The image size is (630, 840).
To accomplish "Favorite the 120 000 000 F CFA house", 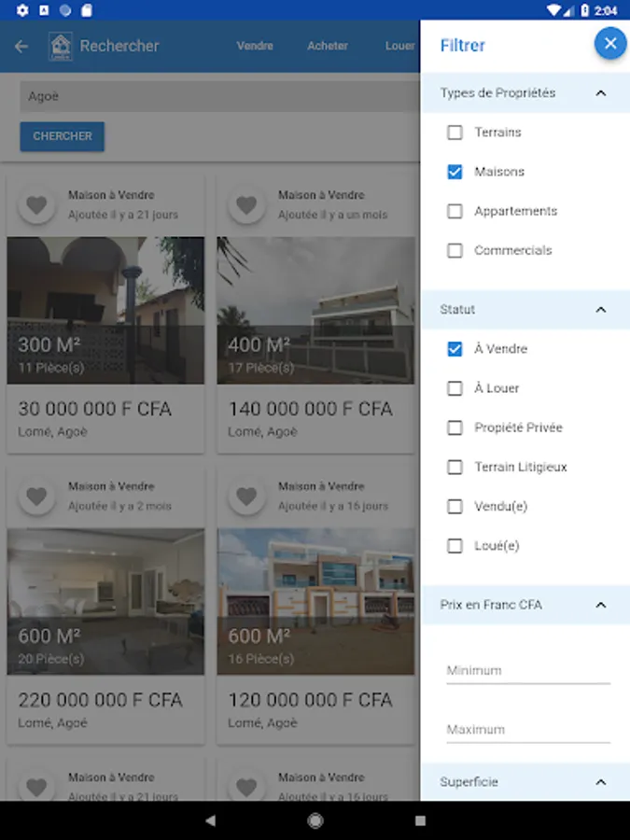I will point(246,497).
